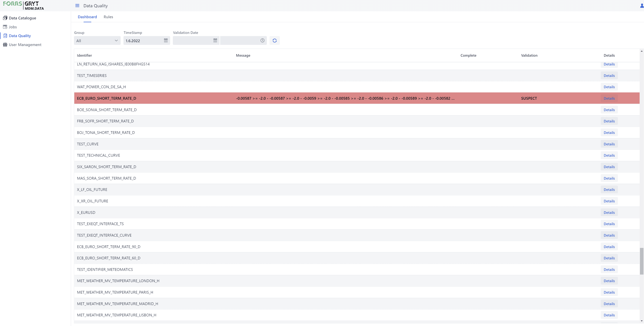Select the LN_RETURN_KAG_ISHARES_IE00B8FHGS14 identifier
This screenshot has height=326, width=644.
[x=113, y=64]
